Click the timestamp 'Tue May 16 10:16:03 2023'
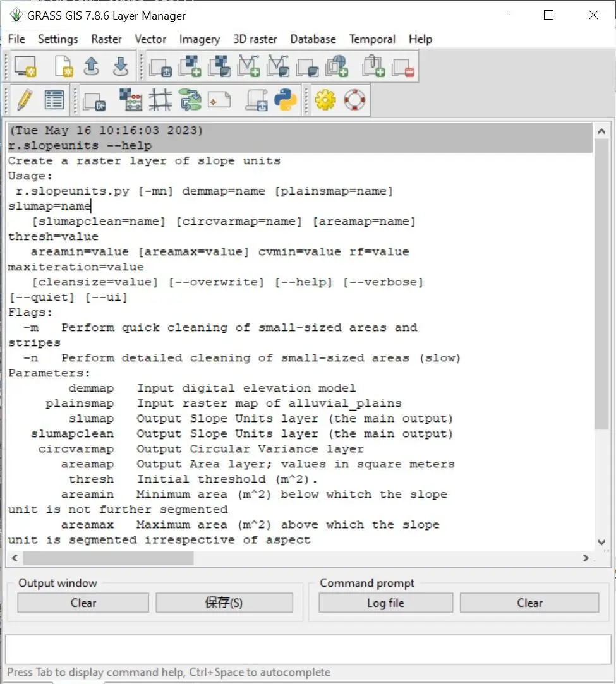This screenshot has height=684, width=616. pos(106,131)
